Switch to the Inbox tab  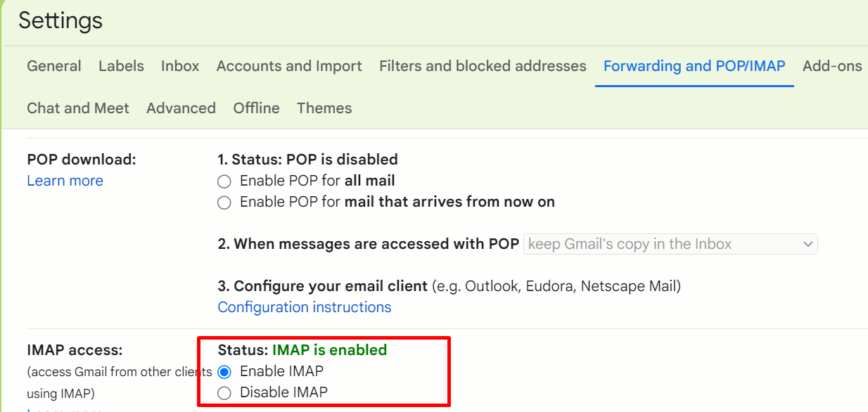[179, 65]
